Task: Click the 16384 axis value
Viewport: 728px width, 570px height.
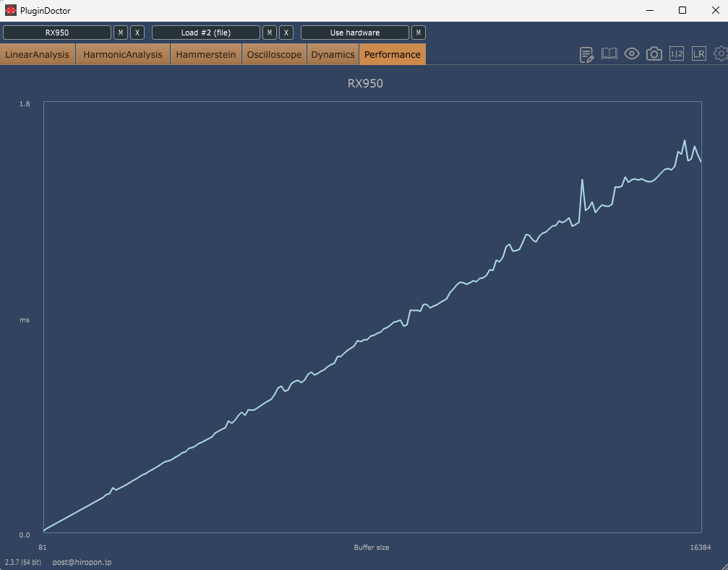Action: pyautogui.click(x=700, y=548)
